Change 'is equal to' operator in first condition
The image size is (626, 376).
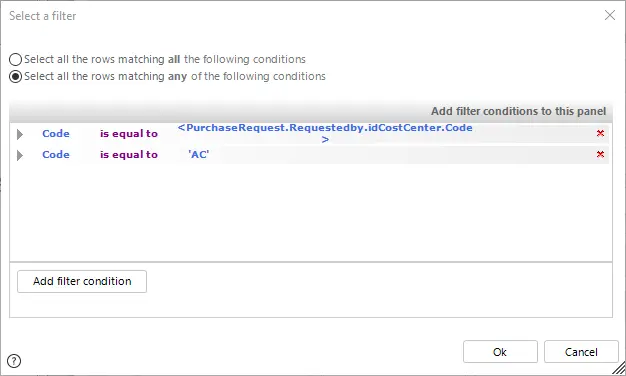(129, 134)
